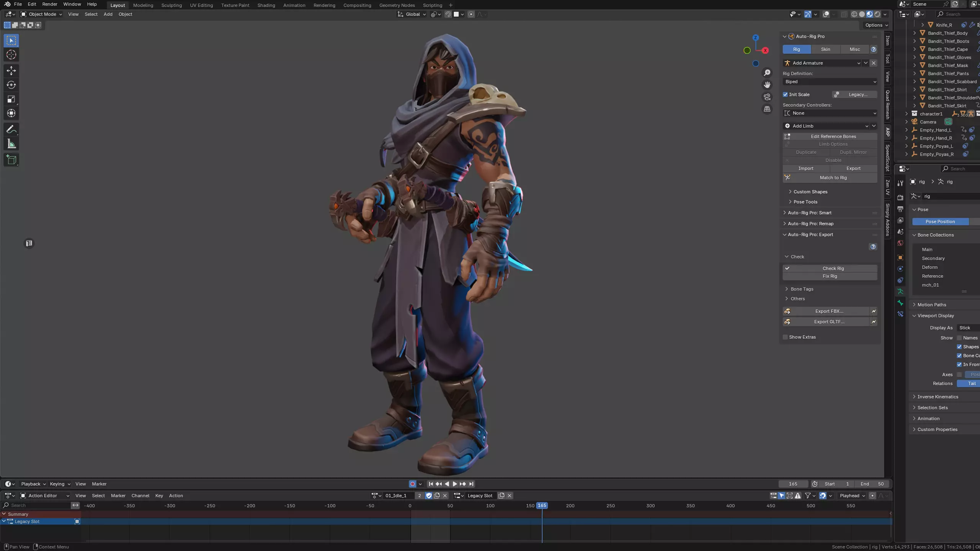Click the viewport zoom magnifier icon
The width and height of the screenshot is (980, 551).
(767, 73)
